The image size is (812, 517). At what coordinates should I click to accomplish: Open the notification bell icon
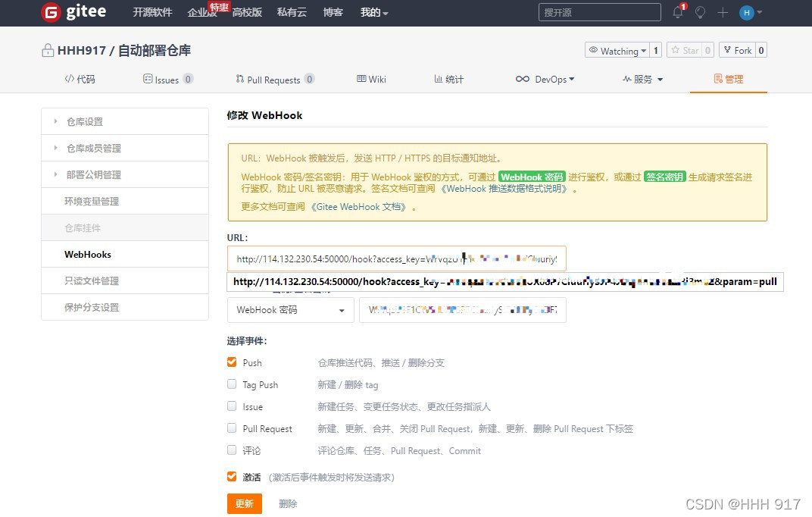point(676,12)
